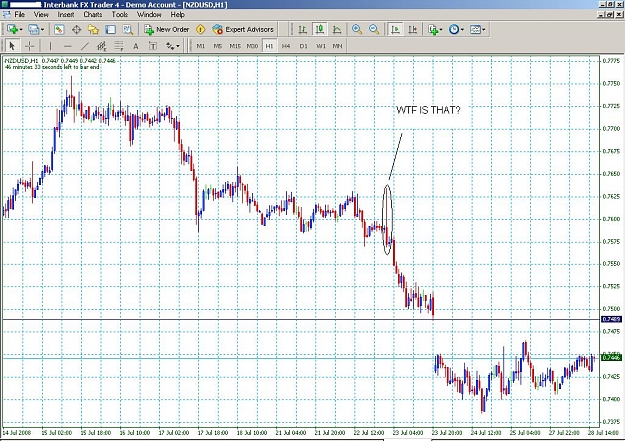Launch MetaEditor yellow diamond icon
The image size is (625, 441).
pyautogui.click(x=200, y=30)
